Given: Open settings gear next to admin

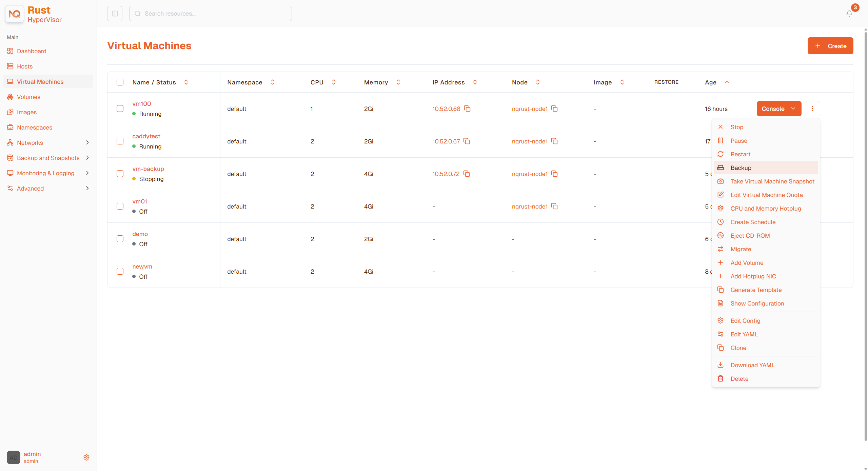Looking at the screenshot, I should (x=86, y=457).
